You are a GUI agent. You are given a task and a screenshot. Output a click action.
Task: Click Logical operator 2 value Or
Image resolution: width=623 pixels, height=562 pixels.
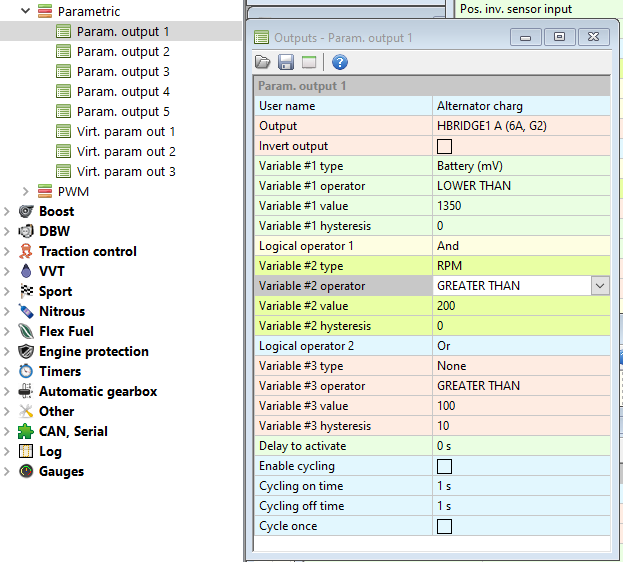coord(521,346)
